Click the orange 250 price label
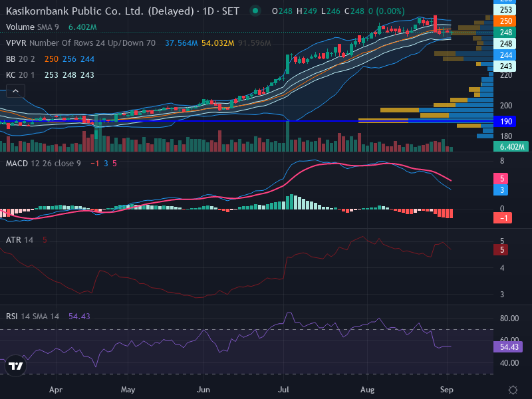The width and height of the screenshot is (532, 399). click(x=505, y=21)
